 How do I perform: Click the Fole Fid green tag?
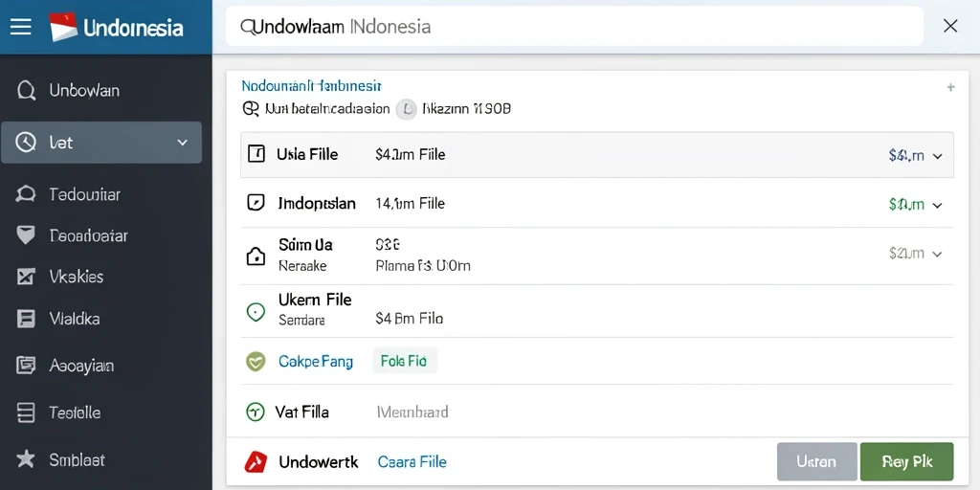[x=404, y=361]
